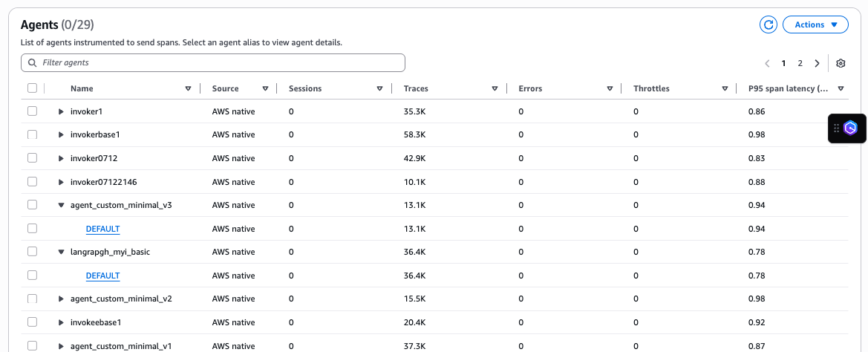This screenshot has width=868, height=352.
Task: Check the invoker1 row checkbox
Action: click(32, 111)
